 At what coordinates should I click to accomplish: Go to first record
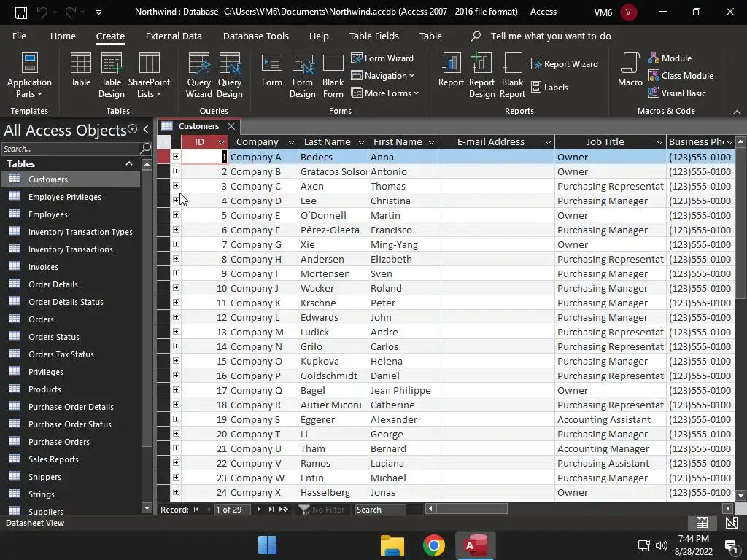tap(196, 510)
